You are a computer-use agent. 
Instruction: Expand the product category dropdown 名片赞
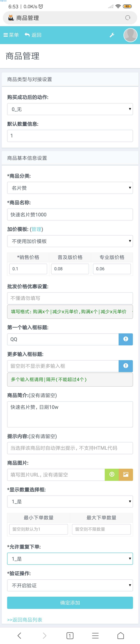coord(70,188)
